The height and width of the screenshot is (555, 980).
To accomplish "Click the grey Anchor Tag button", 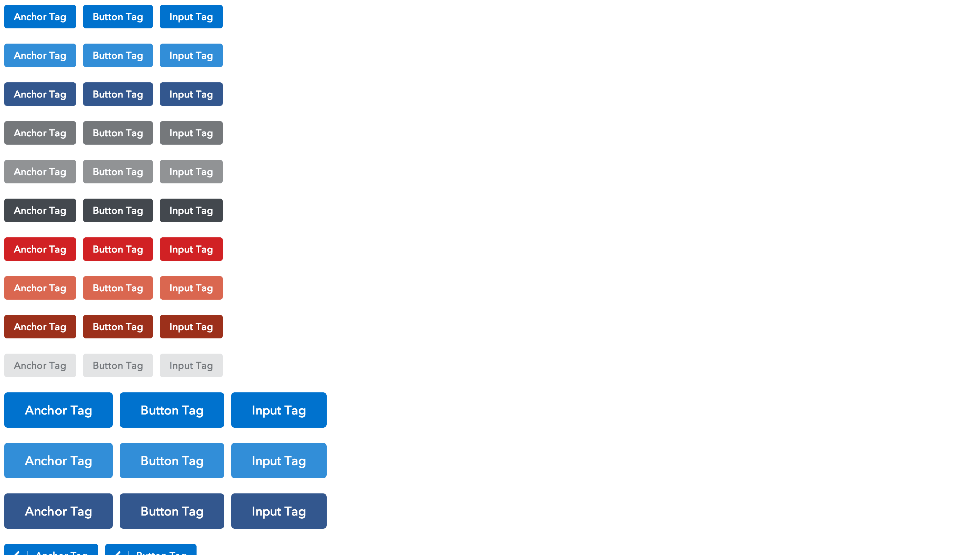I will point(40,133).
